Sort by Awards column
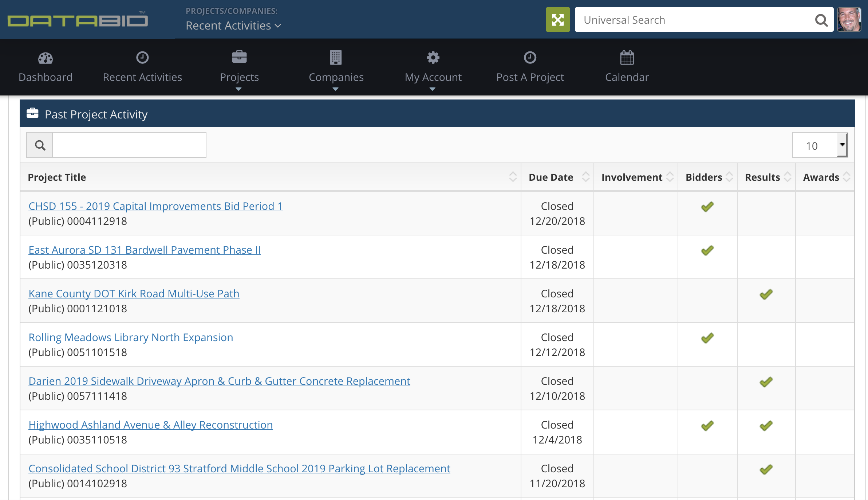The width and height of the screenshot is (868, 500). click(825, 177)
